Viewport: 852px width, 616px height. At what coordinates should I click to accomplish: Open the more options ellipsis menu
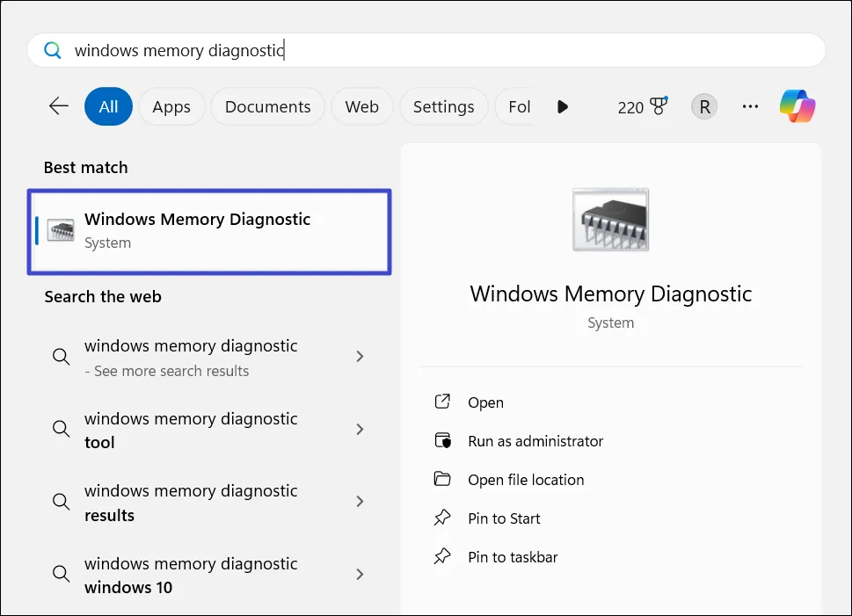click(x=750, y=106)
